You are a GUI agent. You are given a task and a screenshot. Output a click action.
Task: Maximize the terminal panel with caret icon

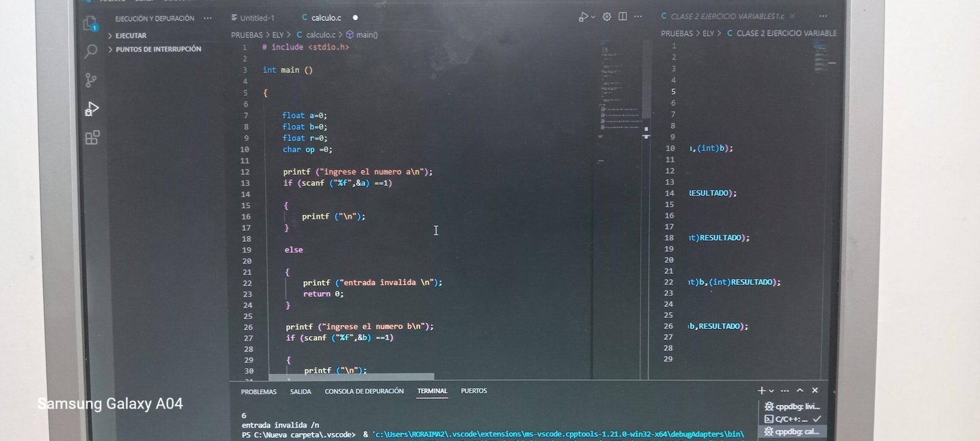(x=799, y=390)
